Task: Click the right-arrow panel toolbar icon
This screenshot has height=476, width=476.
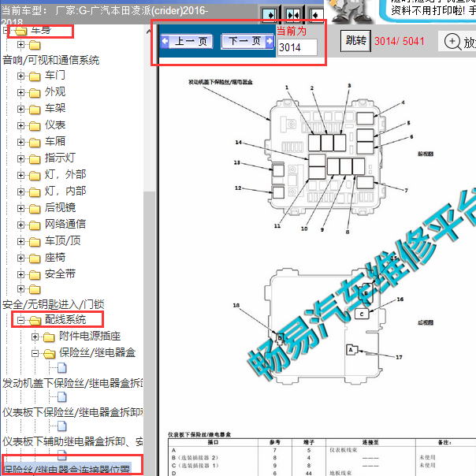Action: click(270, 14)
